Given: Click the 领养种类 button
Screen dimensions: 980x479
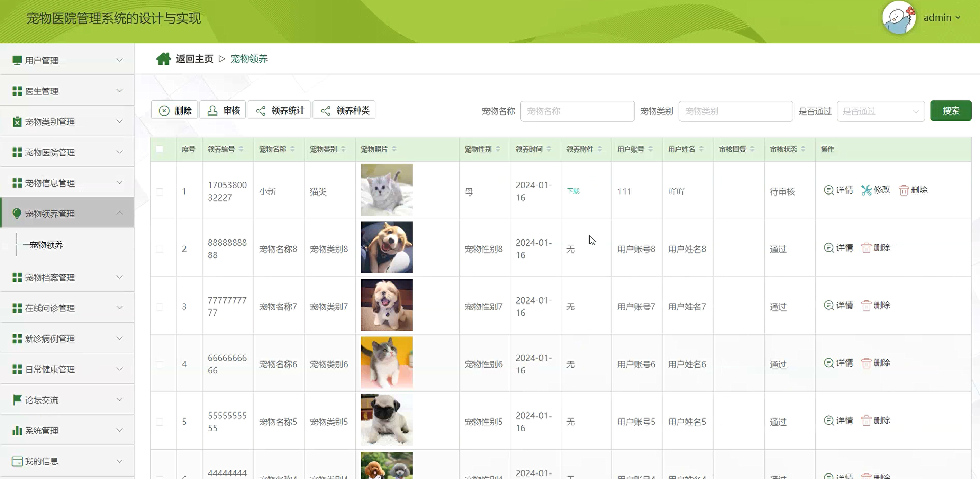Looking at the screenshot, I should click(344, 110).
